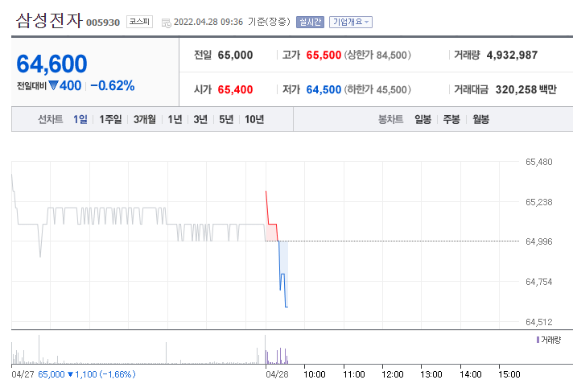This screenshot has width=573, height=392.
Task: Click the 저가 value 64,500
Action: (324, 89)
